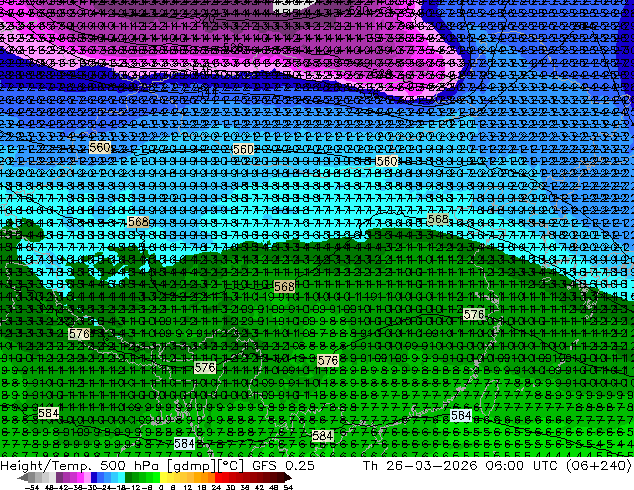Click the "06:00" time text

pyautogui.click(x=505, y=465)
